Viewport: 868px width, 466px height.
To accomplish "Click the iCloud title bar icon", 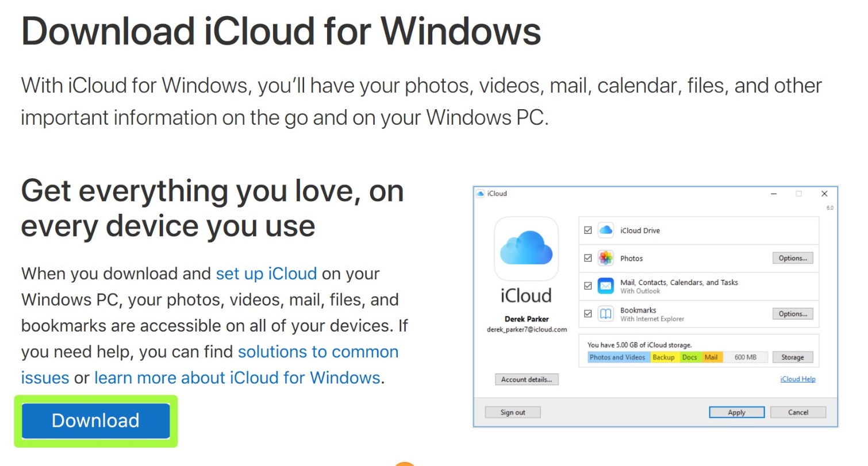I will (x=481, y=194).
